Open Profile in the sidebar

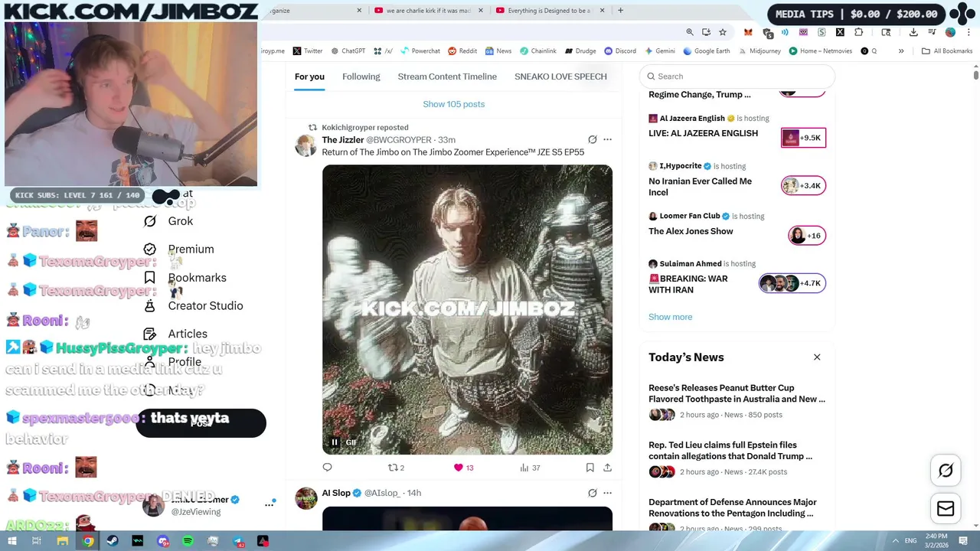tap(173, 362)
